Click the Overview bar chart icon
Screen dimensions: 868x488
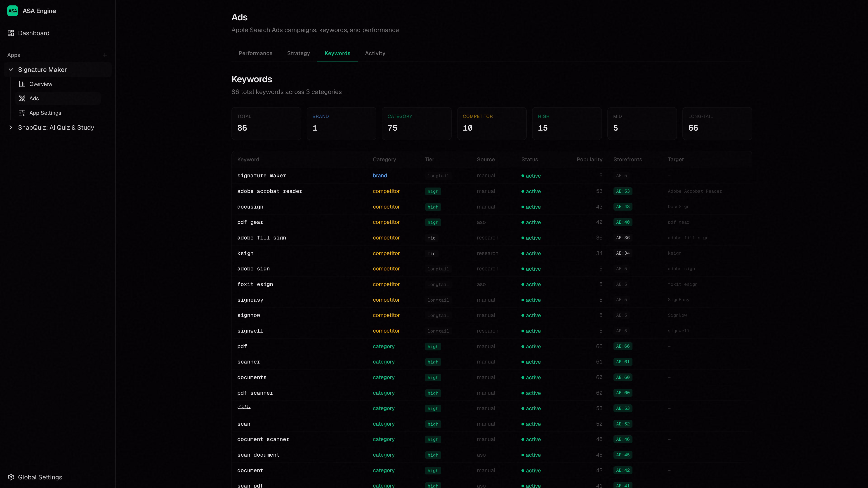(22, 84)
